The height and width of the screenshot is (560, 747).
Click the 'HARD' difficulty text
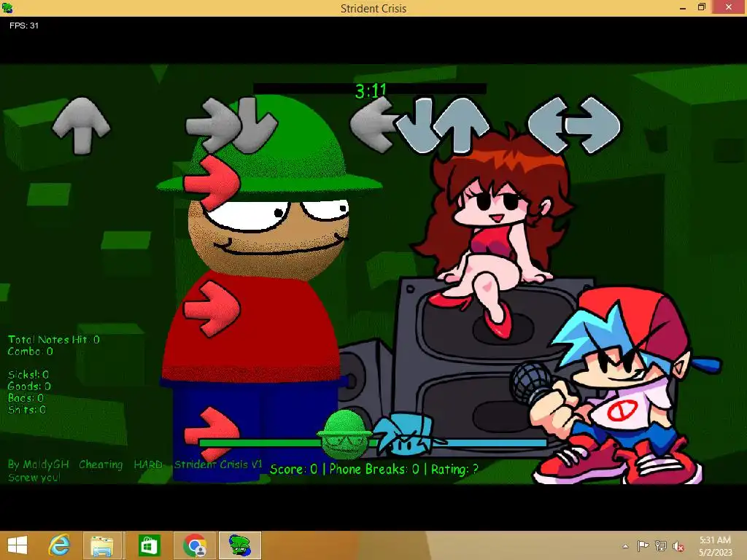[148, 464]
